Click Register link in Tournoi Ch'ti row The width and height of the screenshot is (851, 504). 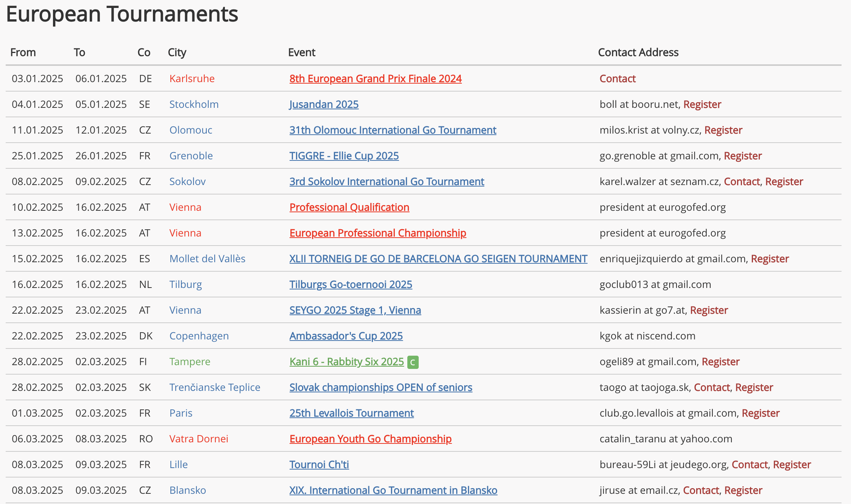(792, 465)
